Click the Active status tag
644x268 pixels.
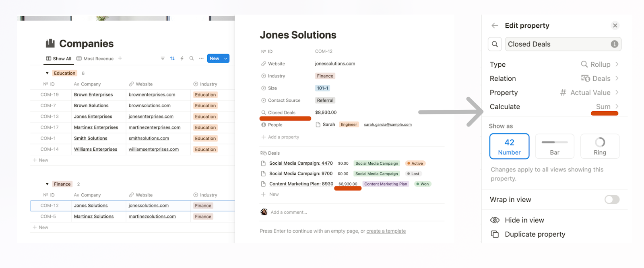coord(415,164)
